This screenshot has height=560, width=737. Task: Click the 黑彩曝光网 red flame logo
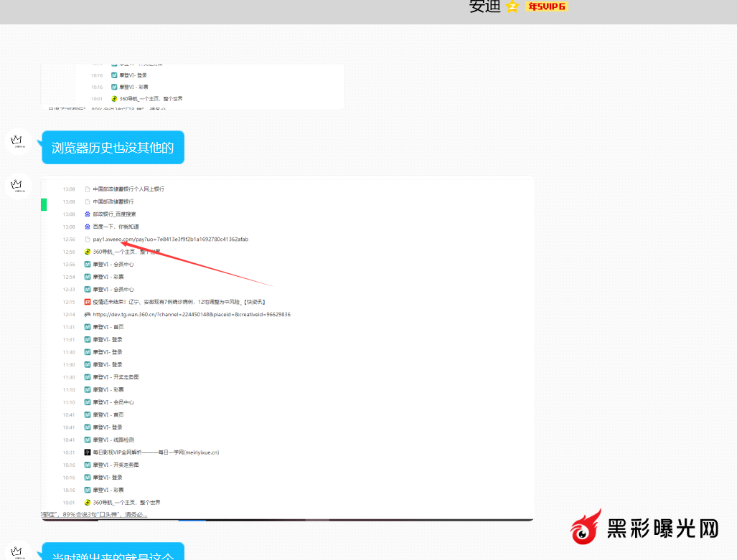pyautogui.click(x=586, y=530)
